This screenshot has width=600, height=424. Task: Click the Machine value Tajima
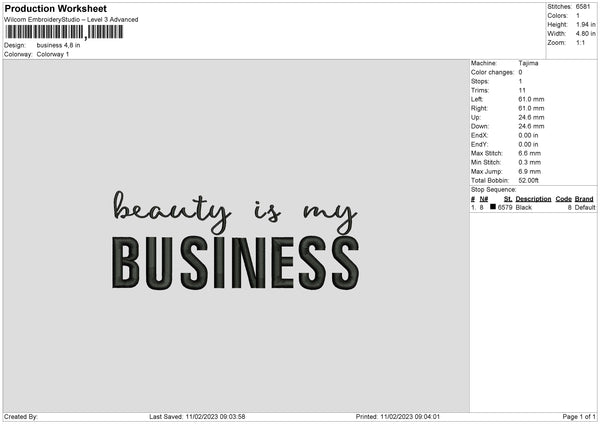(x=528, y=63)
